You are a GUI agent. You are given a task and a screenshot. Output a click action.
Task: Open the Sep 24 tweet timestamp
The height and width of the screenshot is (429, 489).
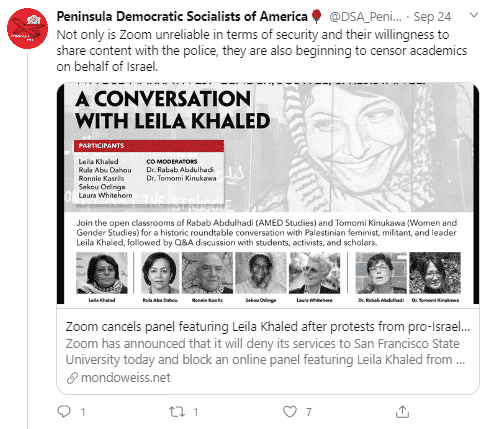[432, 17]
